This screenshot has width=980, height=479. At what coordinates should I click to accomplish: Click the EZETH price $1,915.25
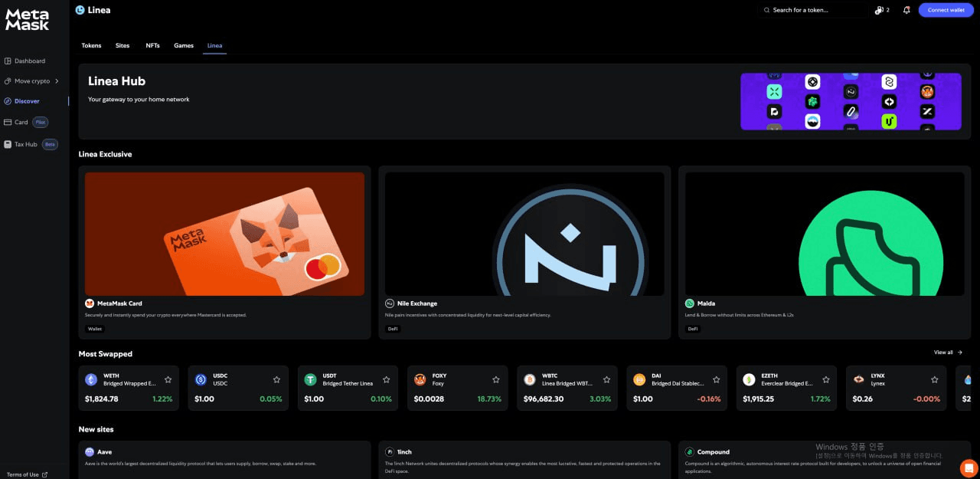(759, 399)
